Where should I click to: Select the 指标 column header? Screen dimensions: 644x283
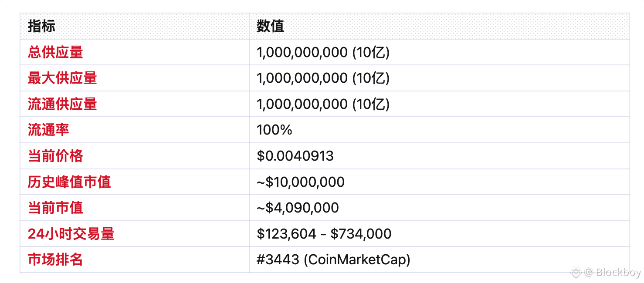click(x=41, y=26)
